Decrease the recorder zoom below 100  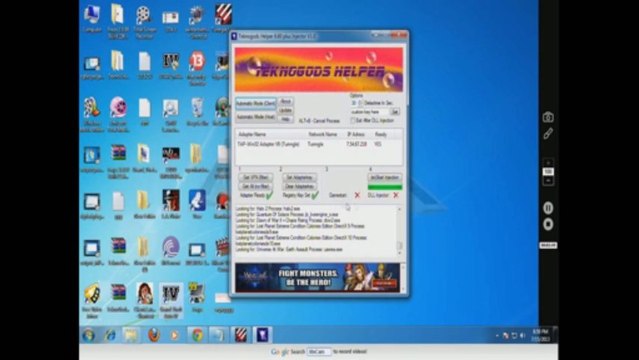pos(548,180)
